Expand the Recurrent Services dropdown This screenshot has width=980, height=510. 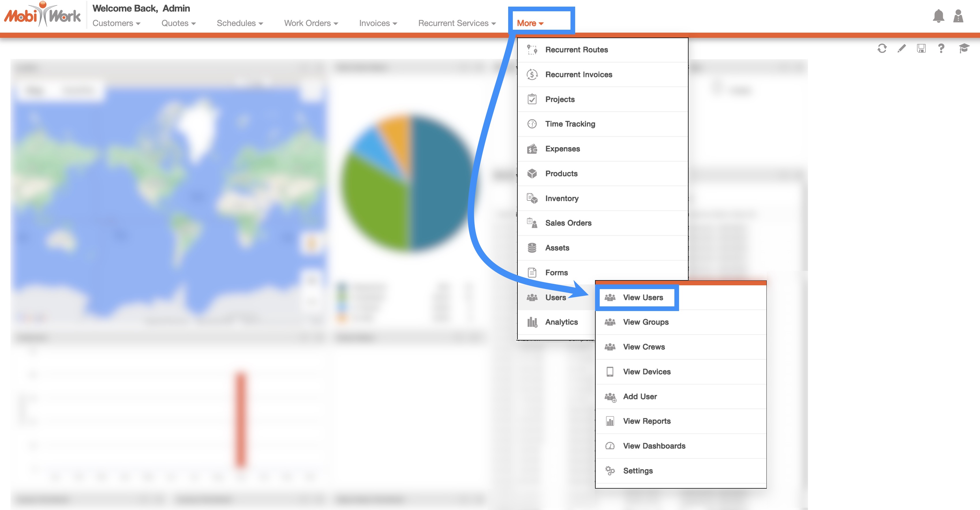(457, 23)
